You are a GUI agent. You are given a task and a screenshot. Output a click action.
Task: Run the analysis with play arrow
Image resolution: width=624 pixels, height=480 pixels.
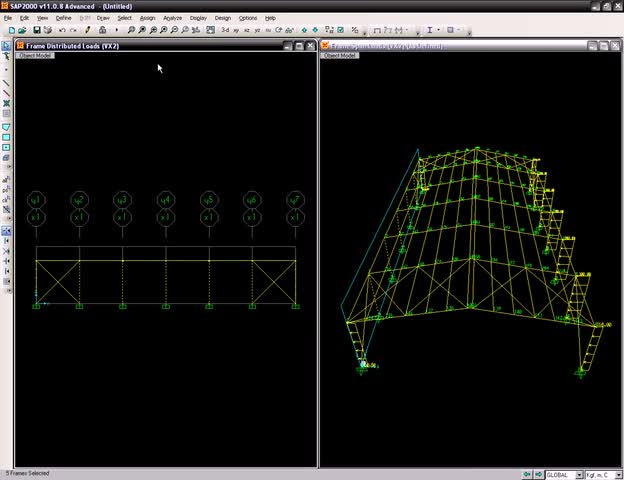click(117, 30)
